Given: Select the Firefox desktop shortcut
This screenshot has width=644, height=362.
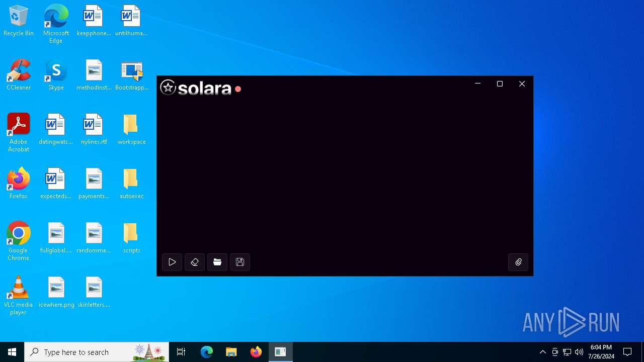Looking at the screenshot, I should 19,184.
